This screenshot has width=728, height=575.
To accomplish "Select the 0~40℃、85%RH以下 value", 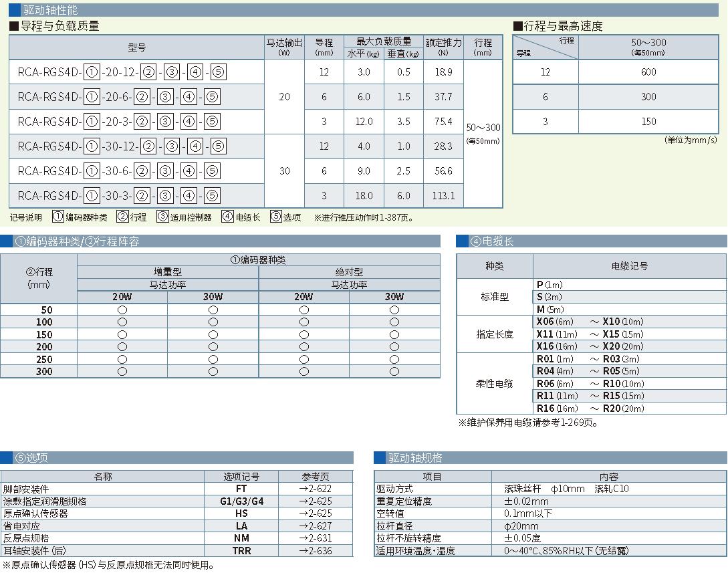I will [566, 551].
